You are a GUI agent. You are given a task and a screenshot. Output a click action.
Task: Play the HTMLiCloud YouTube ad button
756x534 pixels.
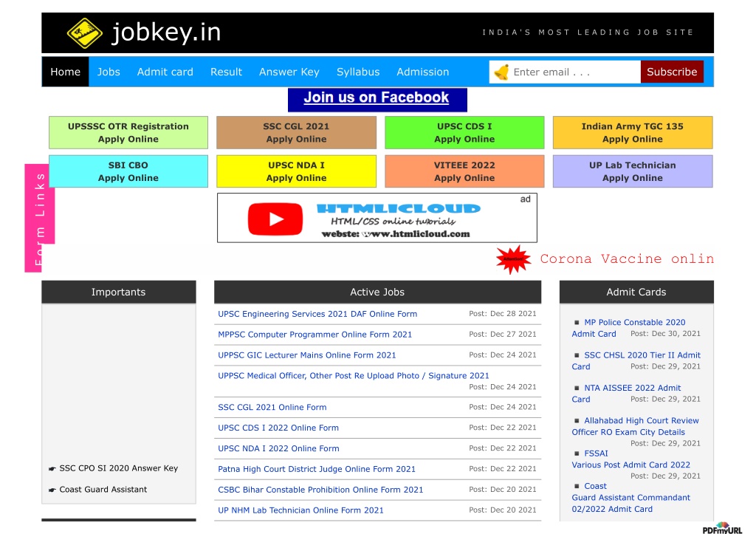[275, 219]
